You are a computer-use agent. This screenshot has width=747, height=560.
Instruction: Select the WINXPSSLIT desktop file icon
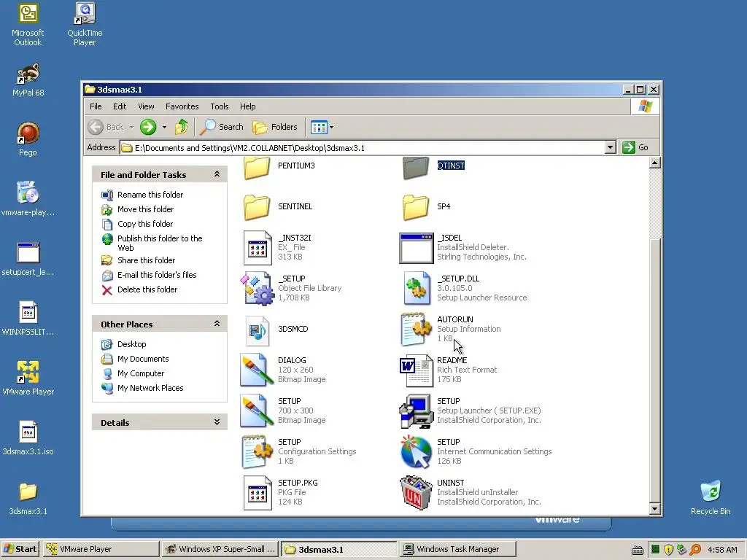point(28,319)
